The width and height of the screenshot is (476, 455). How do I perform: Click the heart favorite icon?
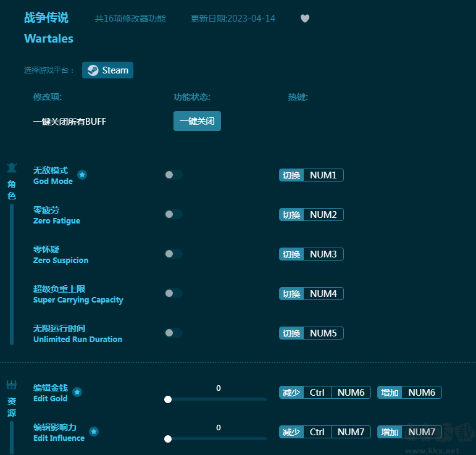pyautogui.click(x=305, y=19)
